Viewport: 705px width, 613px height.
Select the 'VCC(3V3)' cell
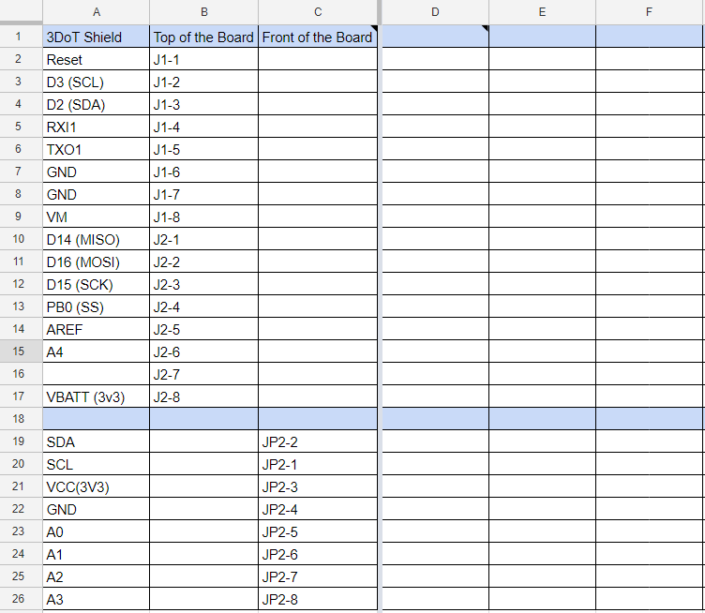[96, 487]
